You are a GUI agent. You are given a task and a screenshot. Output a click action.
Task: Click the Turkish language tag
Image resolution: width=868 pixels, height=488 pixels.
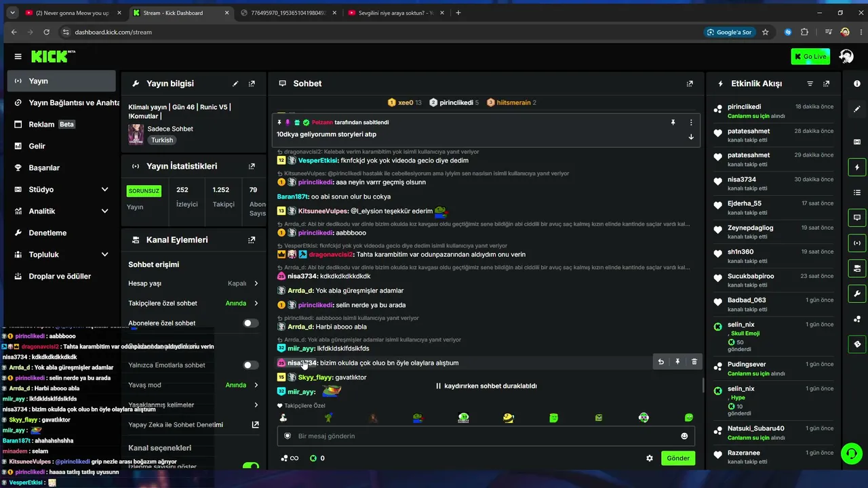162,140
